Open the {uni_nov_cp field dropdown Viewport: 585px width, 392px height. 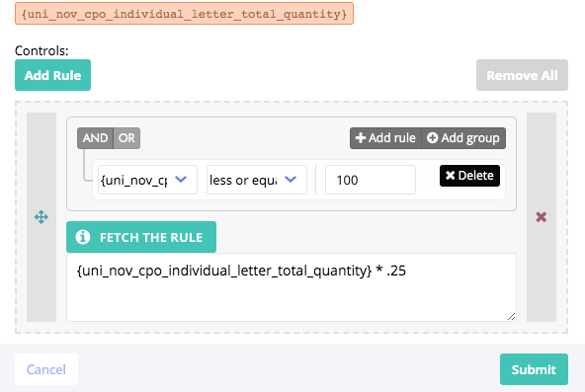(x=147, y=180)
